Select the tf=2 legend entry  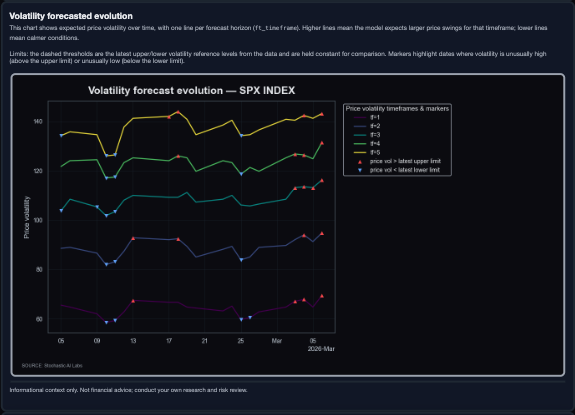[x=367, y=126]
